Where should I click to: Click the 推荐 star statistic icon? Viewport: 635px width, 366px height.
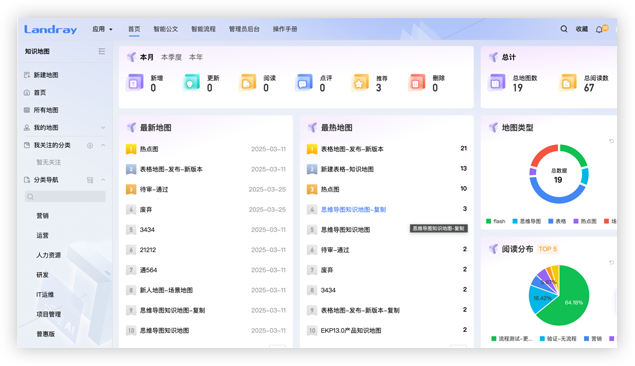tap(359, 83)
